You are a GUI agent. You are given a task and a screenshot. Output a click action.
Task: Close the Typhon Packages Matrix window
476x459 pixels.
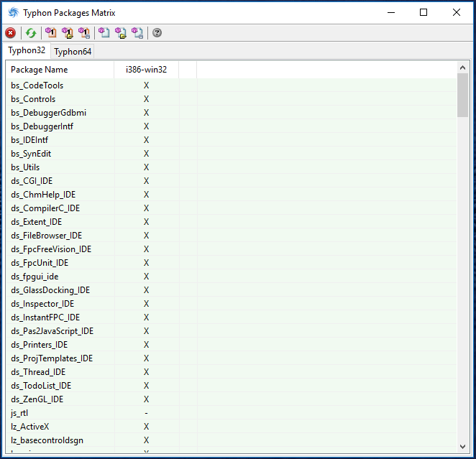(457, 12)
